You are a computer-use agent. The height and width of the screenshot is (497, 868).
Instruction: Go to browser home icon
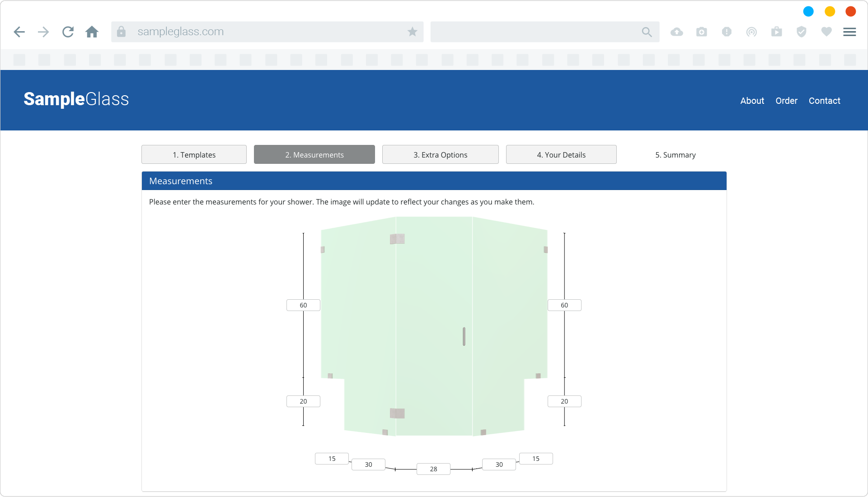pyautogui.click(x=92, y=32)
